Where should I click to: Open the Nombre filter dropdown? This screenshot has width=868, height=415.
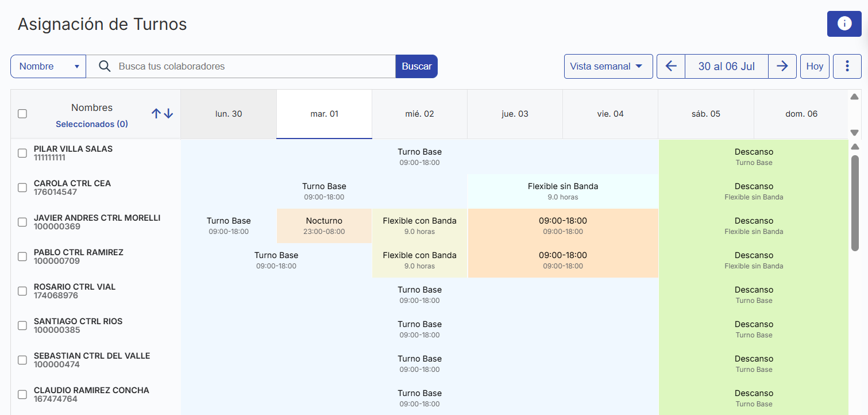coord(48,66)
